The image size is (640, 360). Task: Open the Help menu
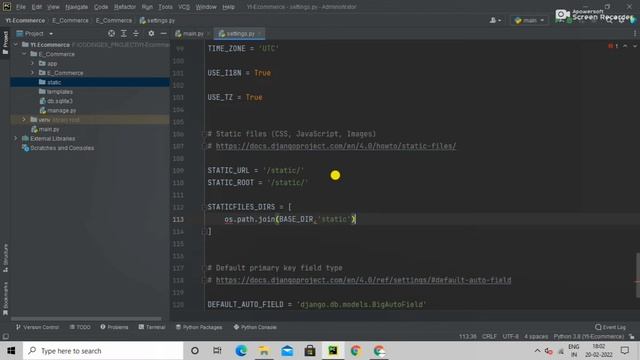coord(228,7)
